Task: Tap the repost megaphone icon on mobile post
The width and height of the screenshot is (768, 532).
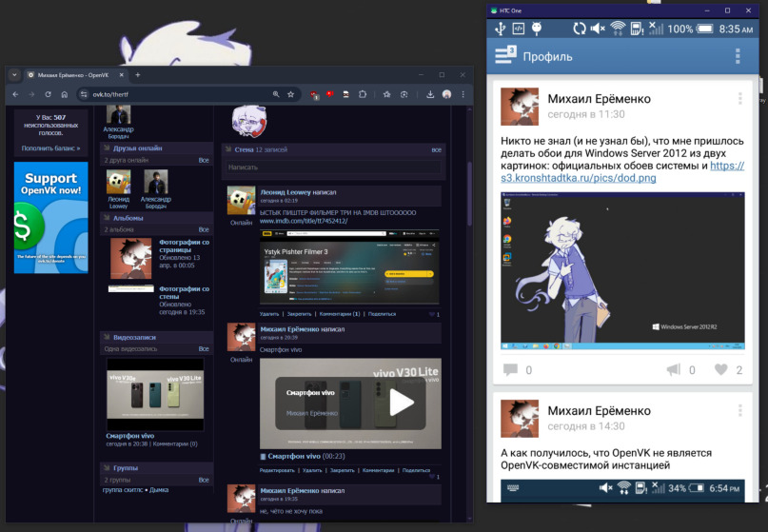Action: [x=673, y=370]
